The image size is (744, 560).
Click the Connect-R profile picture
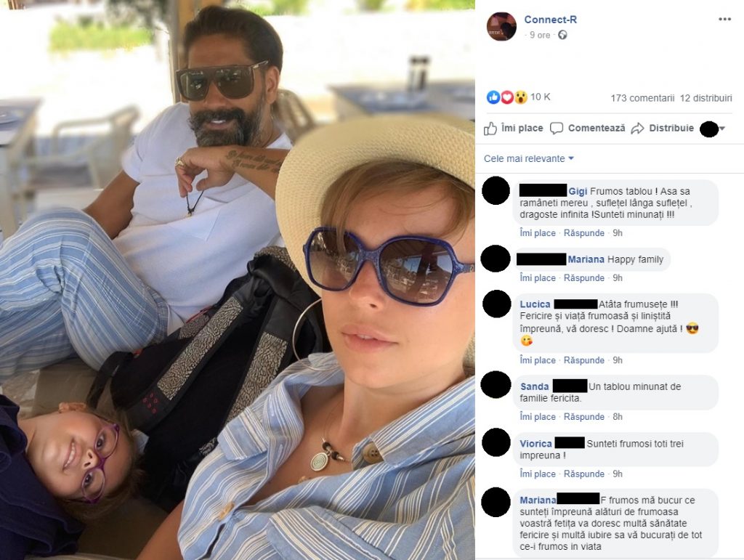pos(501,26)
